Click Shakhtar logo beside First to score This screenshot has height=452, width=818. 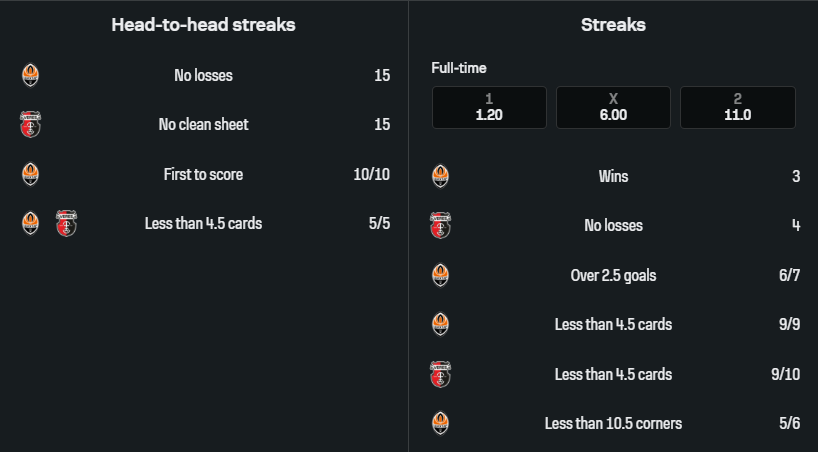(x=31, y=175)
